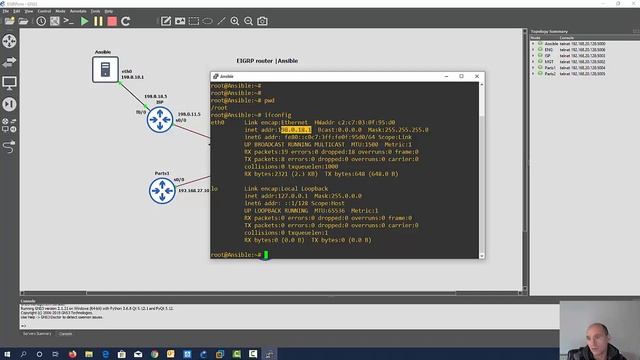Launch Firefox from the taskbar
640x360 pixels.
click(73, 354)
